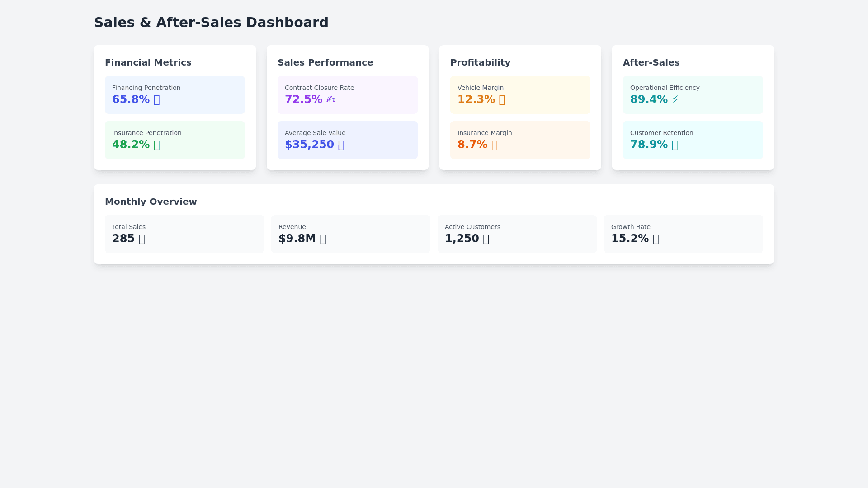This screenshot has height=488, width=868.
Task: Click the Insurance Margin 8.7% tile
Action: [x=520, y=140]
